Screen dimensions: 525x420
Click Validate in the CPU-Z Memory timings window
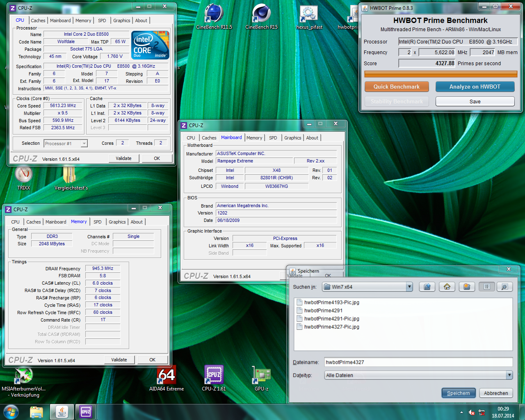coord(119,360)
